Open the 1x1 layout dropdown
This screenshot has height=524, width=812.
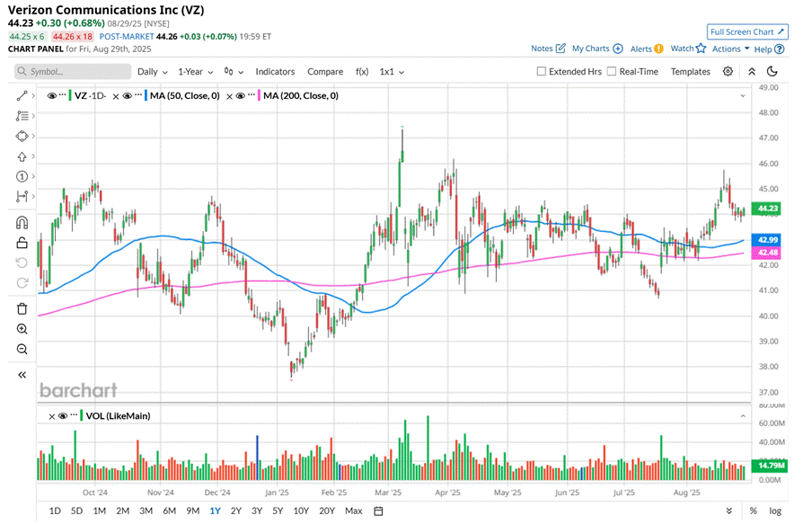(x=392, y=72)
